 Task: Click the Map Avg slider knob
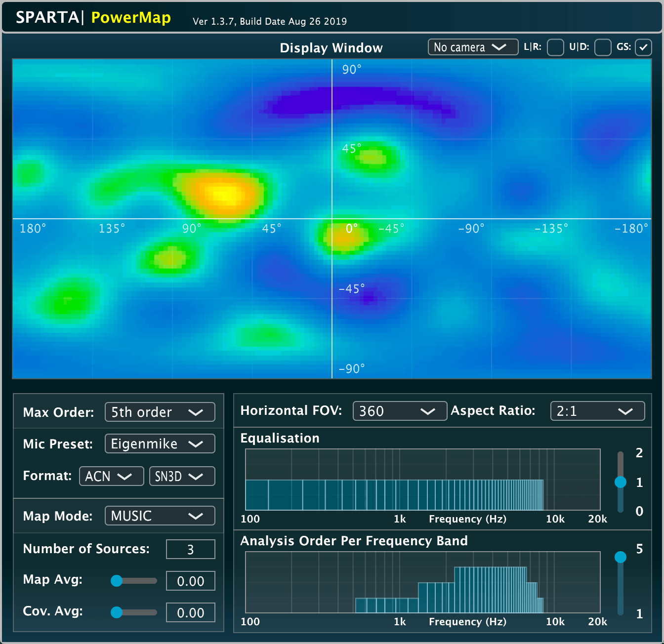[x=117, y=581]
